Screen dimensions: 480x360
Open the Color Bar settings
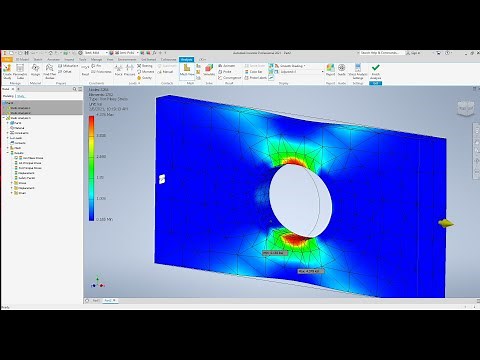pos(254,72)
